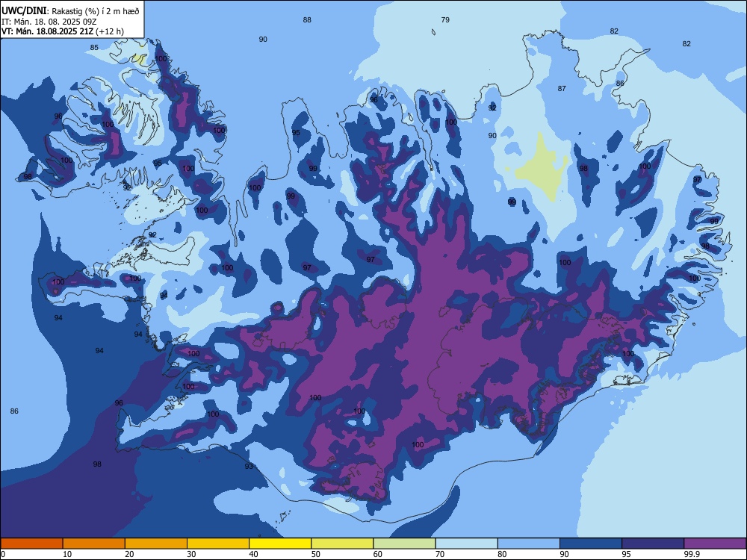Pick the pale yellow 50–60 legend swatch

(342, 544)
